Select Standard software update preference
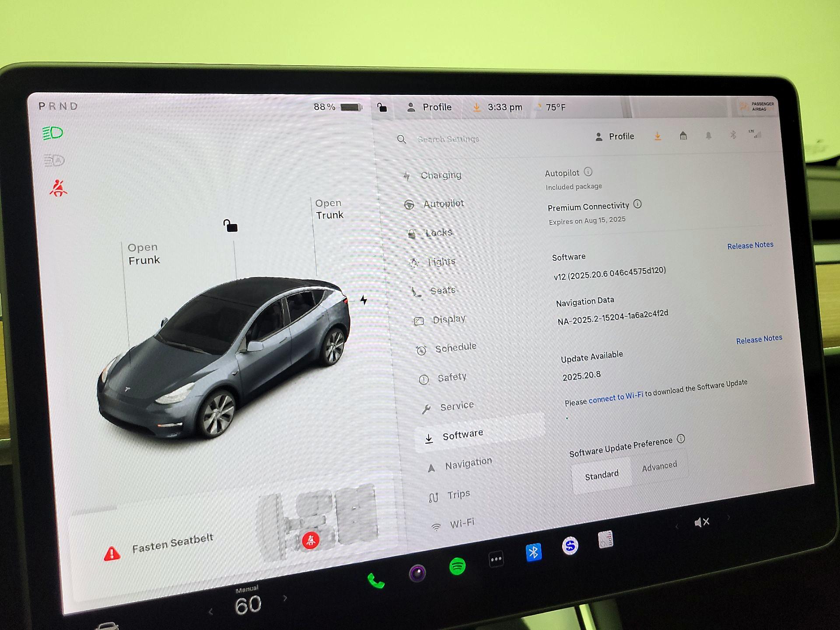 (602, 475)
